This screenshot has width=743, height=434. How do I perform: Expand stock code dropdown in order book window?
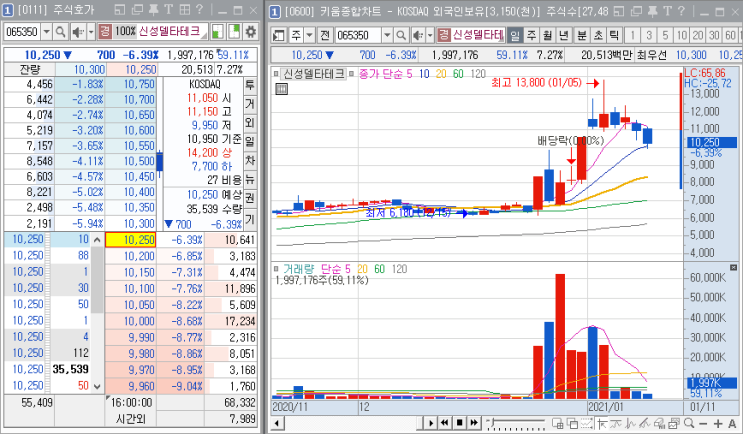coord(46,32)
